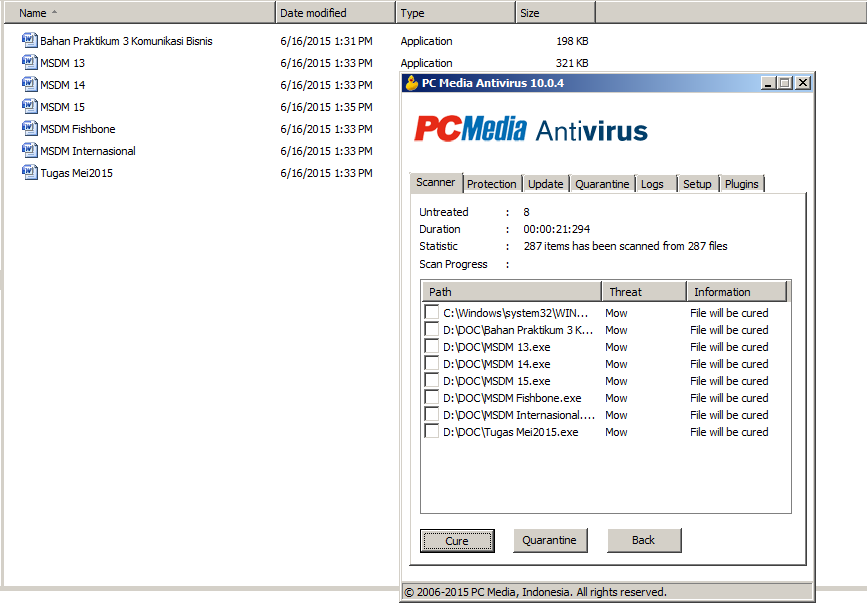Select file name MSDM 13 in explorer
This screenshot has height=610, width=867.
pyautogui.click(x=62, y=63)
